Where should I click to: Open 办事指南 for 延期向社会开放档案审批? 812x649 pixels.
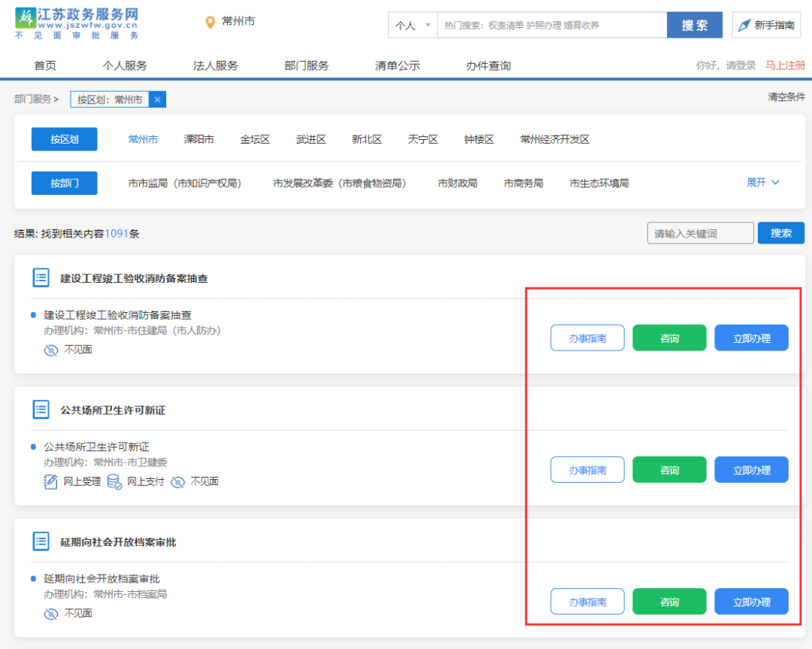[x=587, y=602]
